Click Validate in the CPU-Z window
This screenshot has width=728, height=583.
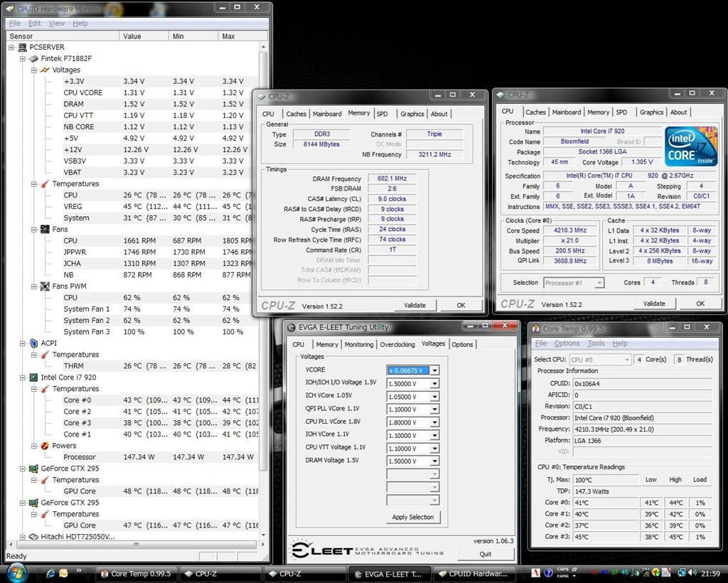tap(415, 304)
